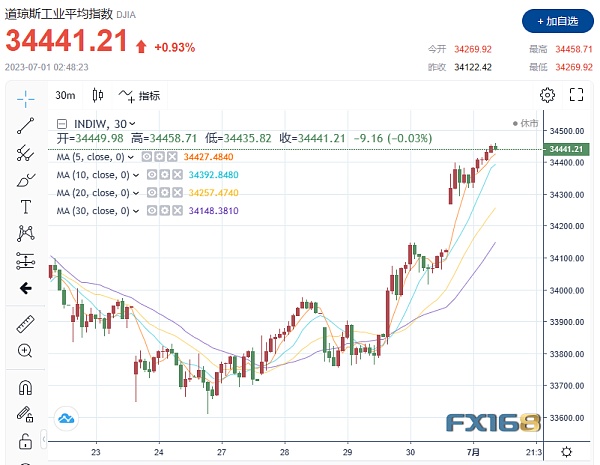The height and width of the screenshot is (465, 600).
Task: Click the 加自选 add to watchlist button
Action: click(558, 21)
